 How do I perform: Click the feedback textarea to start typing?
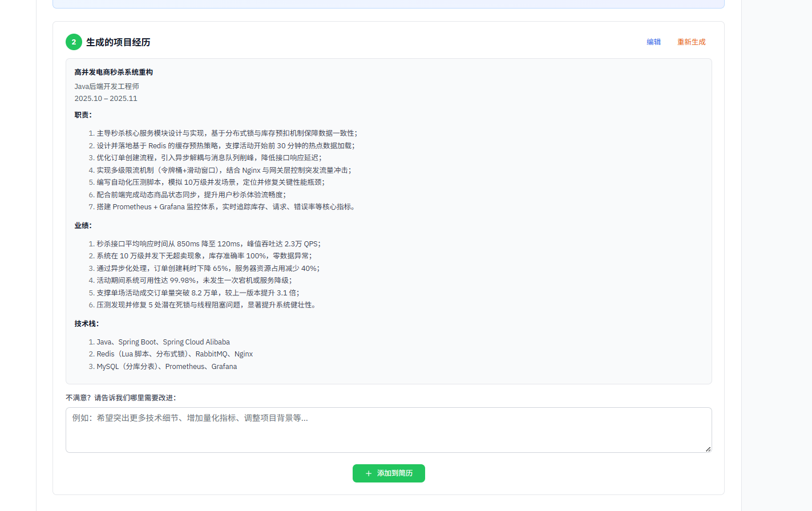tap(389, 429)
